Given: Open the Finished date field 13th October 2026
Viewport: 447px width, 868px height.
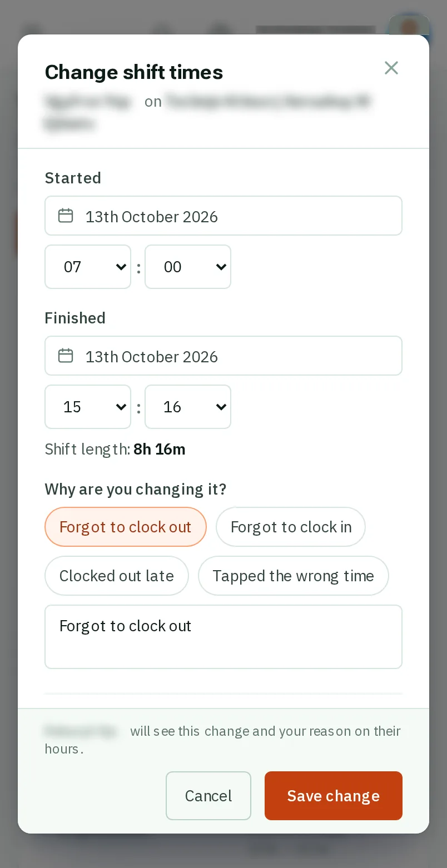Looking at the screenshot, I should tap(223, 356).
